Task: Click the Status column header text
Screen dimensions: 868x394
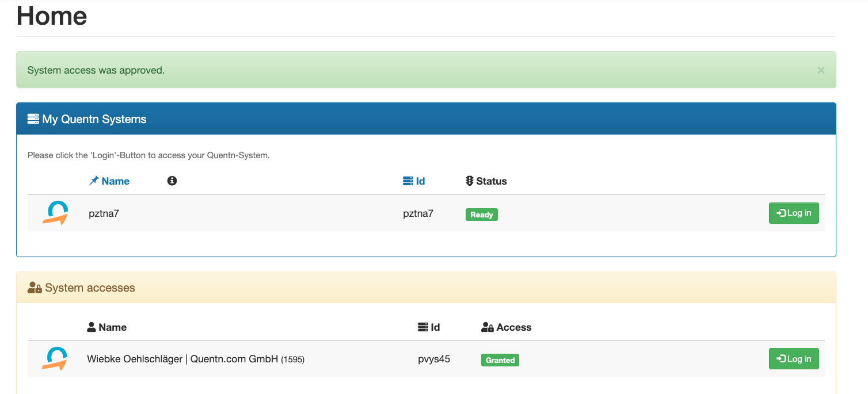Action: [x=492, y=181]
